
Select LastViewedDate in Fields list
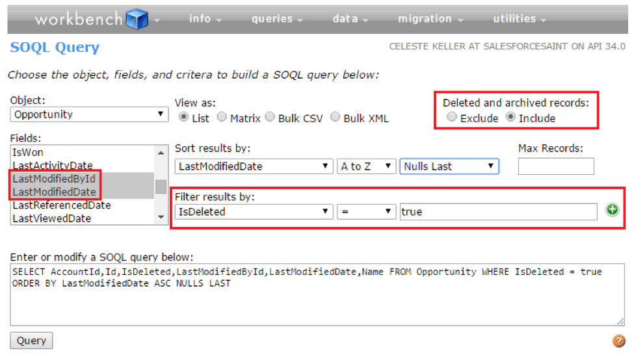(x=52, y=218)
